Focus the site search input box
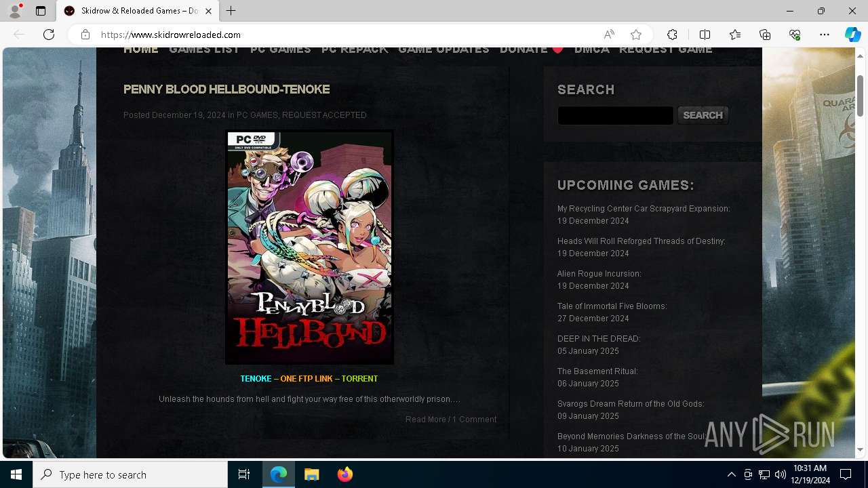868x488 pixels. pos(615,115)
